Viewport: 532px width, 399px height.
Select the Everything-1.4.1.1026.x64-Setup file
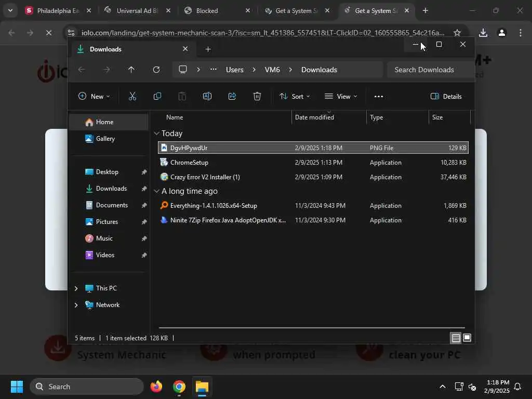tap(313, 206)
